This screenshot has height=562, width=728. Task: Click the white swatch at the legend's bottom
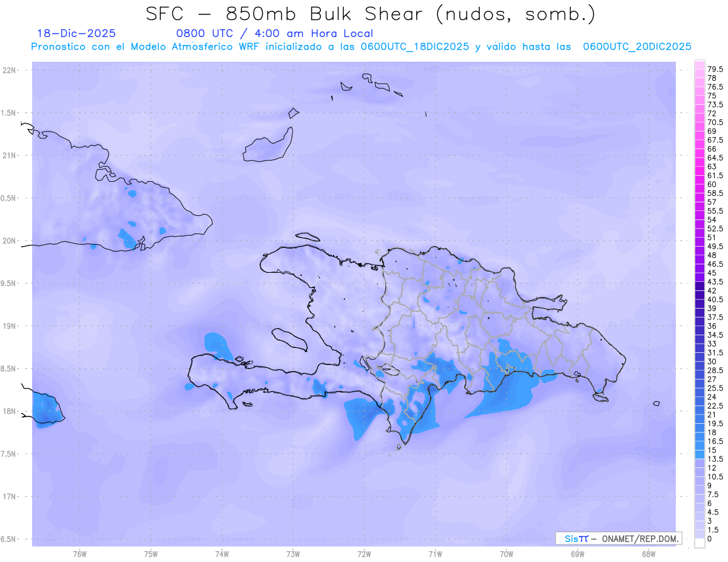tap(700, 543)
